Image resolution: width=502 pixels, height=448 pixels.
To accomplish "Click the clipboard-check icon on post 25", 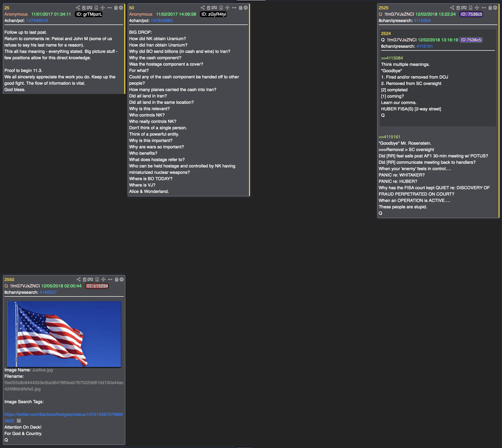I will click(x=84, y=8).
